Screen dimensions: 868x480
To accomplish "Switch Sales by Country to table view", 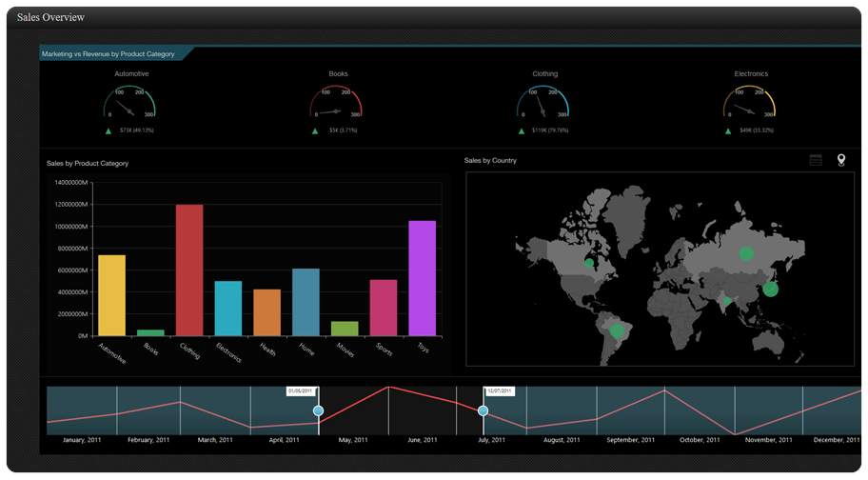I will pyautogui.click(x=816, y=160).
